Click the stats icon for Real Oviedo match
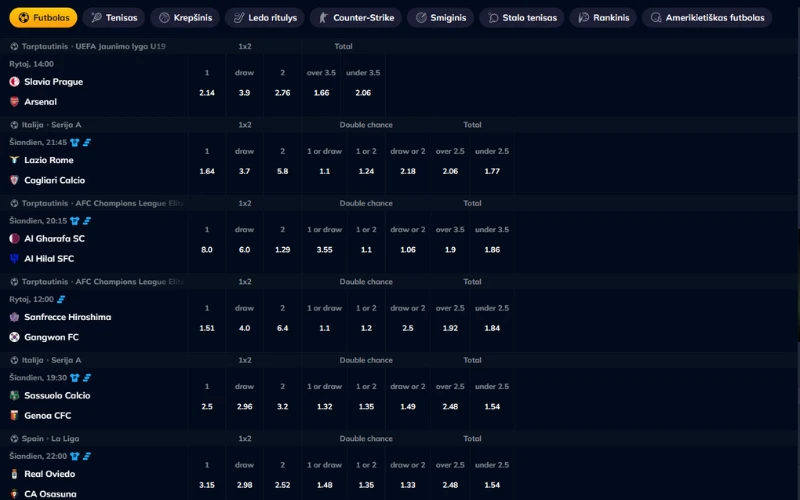 [x=87, y=457]
